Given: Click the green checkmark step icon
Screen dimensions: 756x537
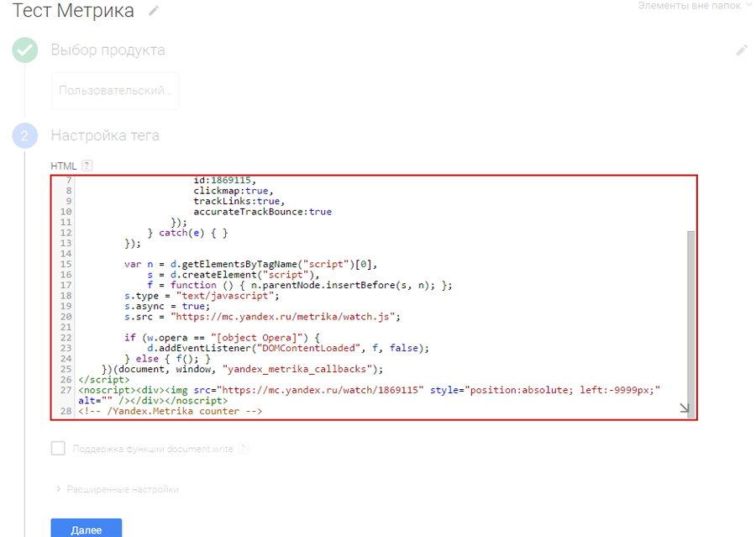Looking at the screenshot, I should pyautogui.click(x=24, y=50).
